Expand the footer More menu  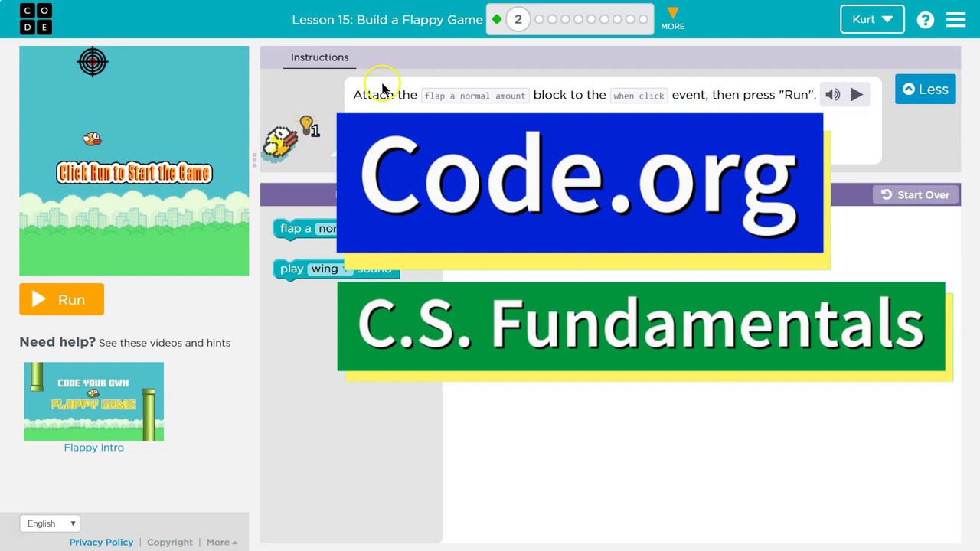tap(221, 543)
